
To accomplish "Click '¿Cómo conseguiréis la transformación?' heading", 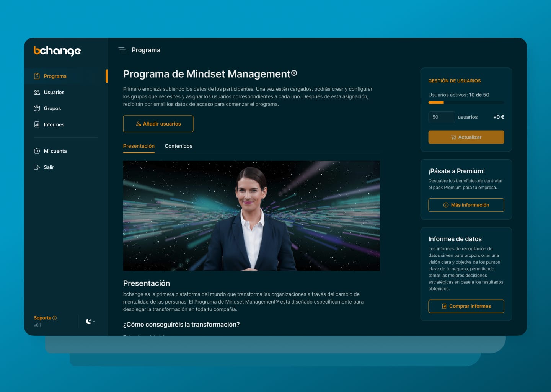I will click(x=181, y=325).
